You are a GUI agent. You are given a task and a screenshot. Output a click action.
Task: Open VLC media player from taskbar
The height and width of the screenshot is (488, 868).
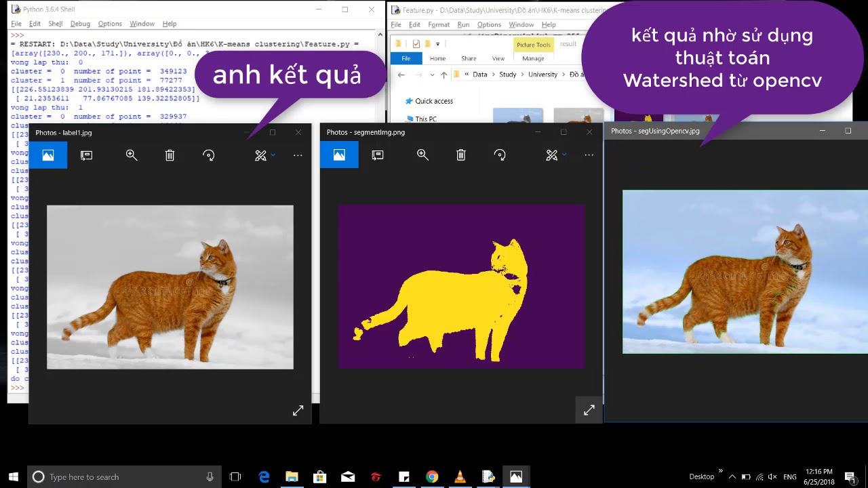click(460, 476)
